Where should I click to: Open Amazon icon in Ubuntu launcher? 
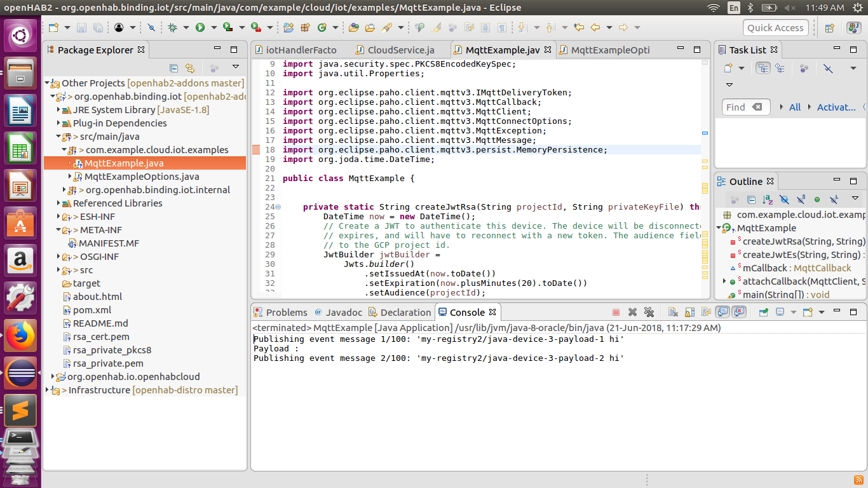click(x=20, y=261)
